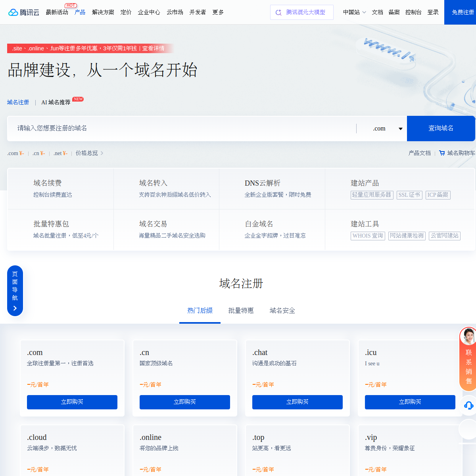Click the .com price link
The height and width of the screenshot is (476, 476).
pyautogui.click(x=15, y=153)
